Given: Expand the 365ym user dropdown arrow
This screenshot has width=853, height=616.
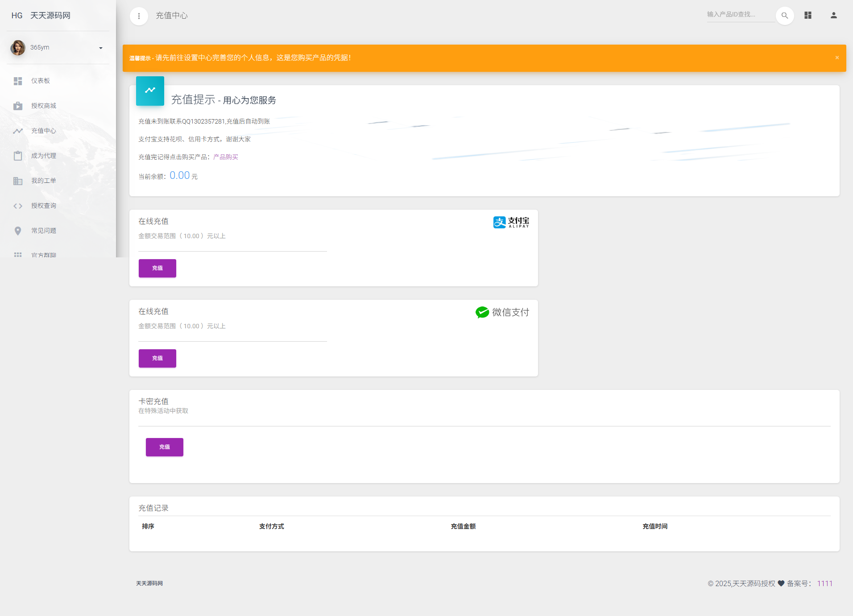Looking at the screenshot, I should point(101,48).
